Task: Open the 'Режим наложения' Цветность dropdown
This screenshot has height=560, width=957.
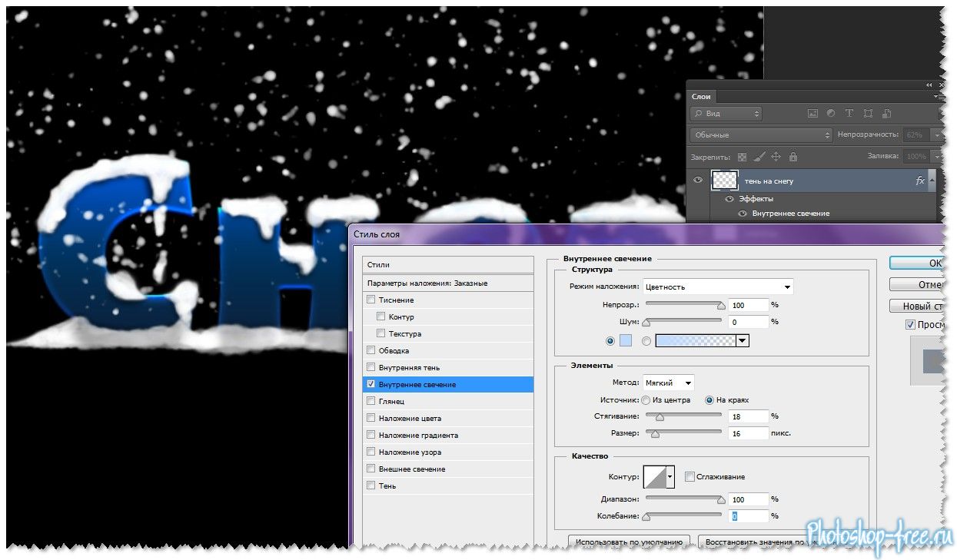Action: click(x=718, y=287)
